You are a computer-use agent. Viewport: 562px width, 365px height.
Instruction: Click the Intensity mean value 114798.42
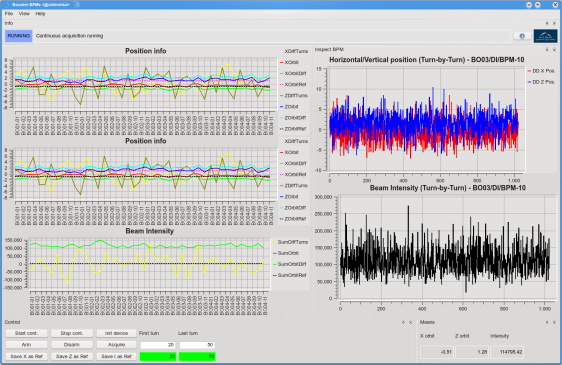[507, 352]
